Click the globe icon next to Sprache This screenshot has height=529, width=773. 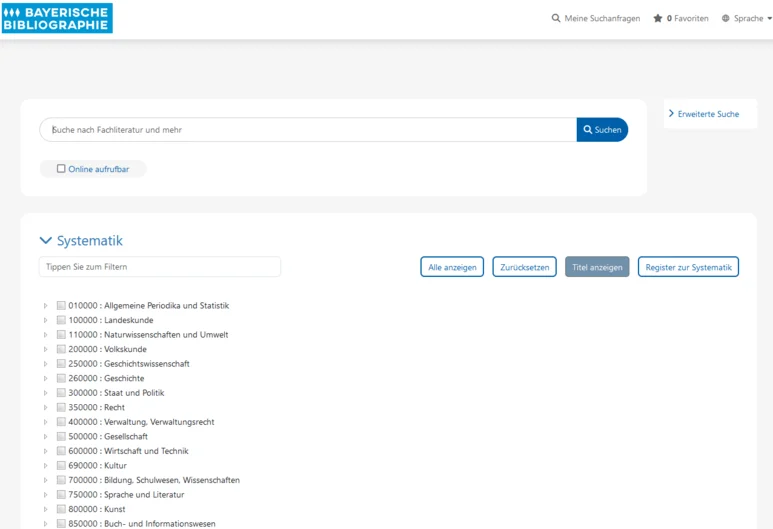tap(725, 18)
